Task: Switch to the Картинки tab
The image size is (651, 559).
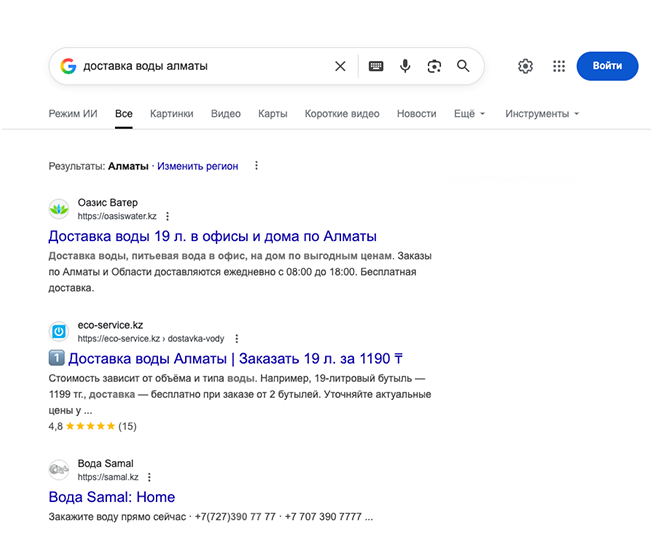Action: [x=171, y=114]
